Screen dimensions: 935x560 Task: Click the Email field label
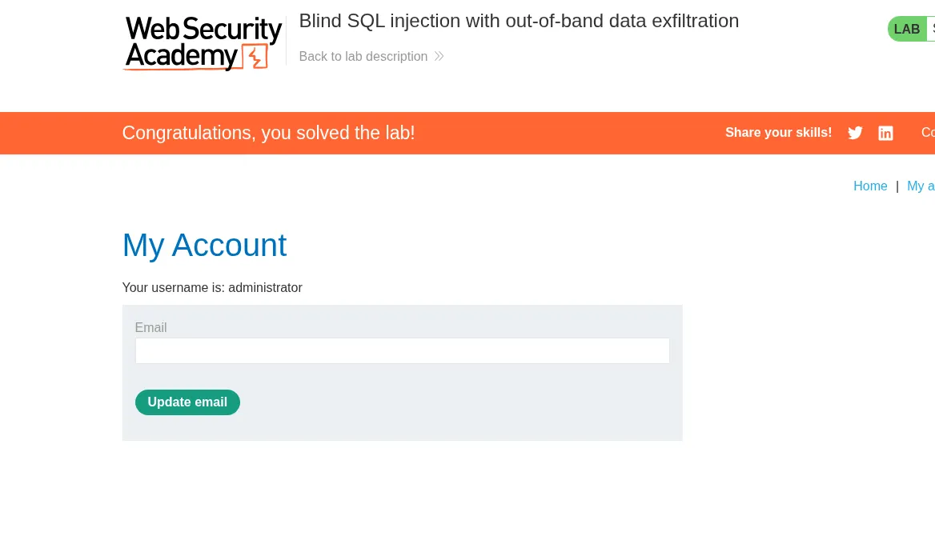coord(150,327)
